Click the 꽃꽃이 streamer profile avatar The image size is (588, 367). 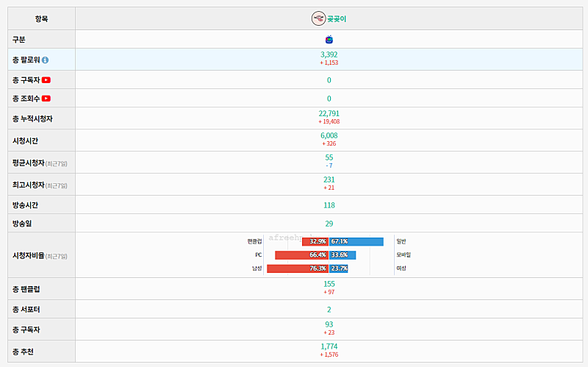pyautogui.click(x=318, y=18)
